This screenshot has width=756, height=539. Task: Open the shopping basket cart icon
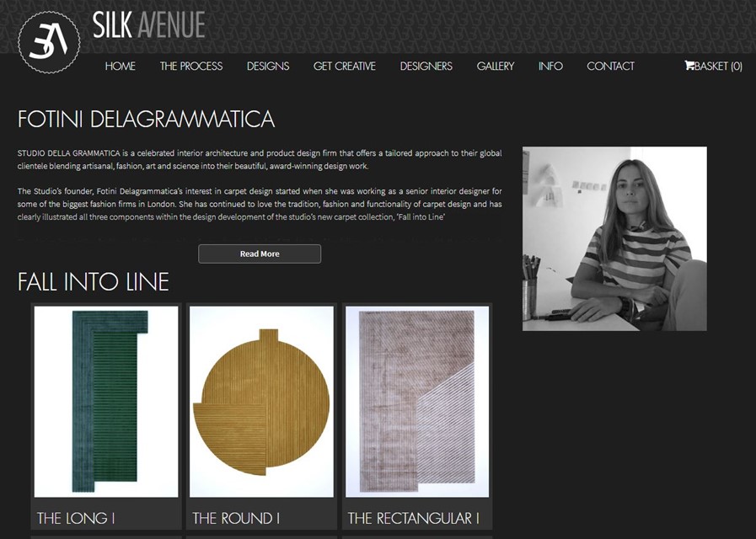click(689, 66)
